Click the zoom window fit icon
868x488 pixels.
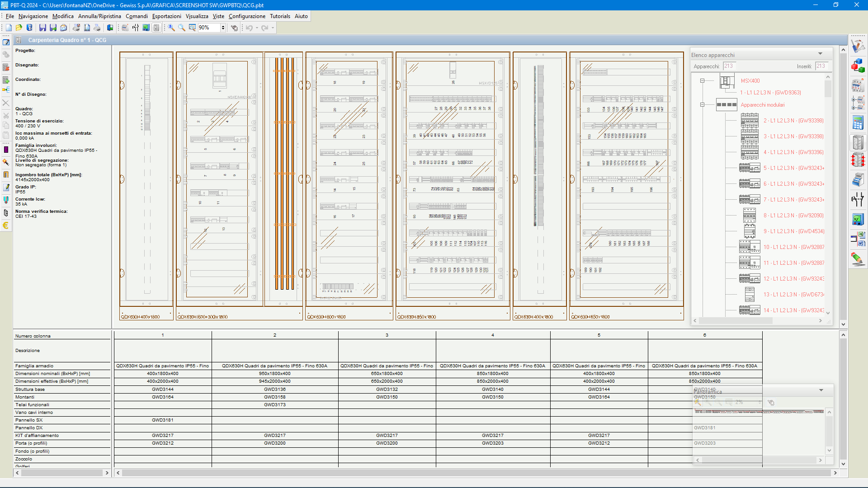(192, 28)
